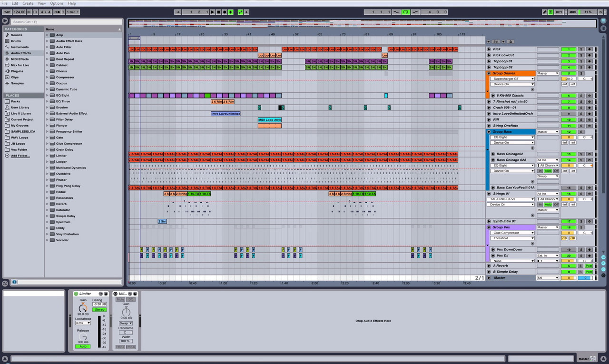609x364 pixels.
Task: Open the Limiter Lookahead 3 ms dropdown
Action: pyautogui.click(x=83, y=323)
